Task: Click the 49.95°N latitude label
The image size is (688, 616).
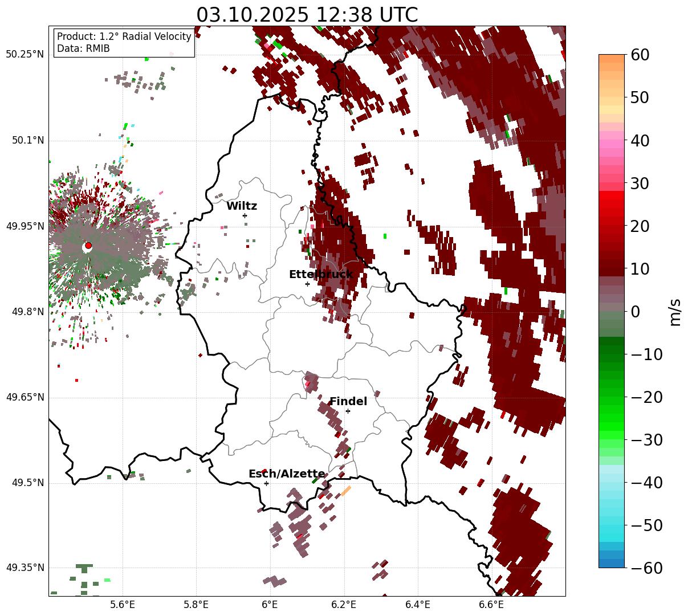Action: [x=25, y=226]
